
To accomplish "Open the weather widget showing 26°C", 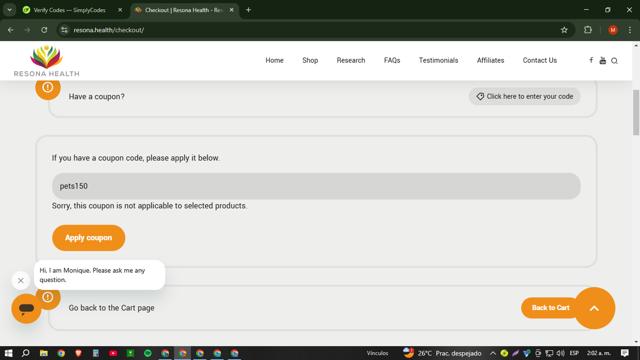I will click(x=442, y=353).
